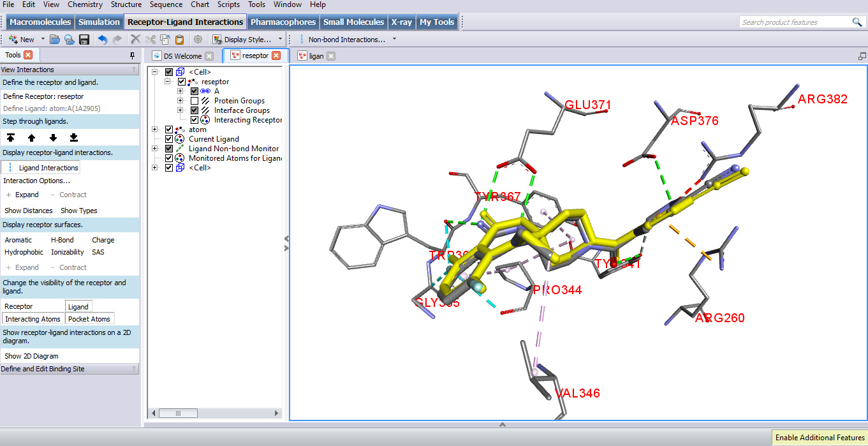Open the Chemistry menu
This screenshot has width=868, height=446.
[85, 4]
